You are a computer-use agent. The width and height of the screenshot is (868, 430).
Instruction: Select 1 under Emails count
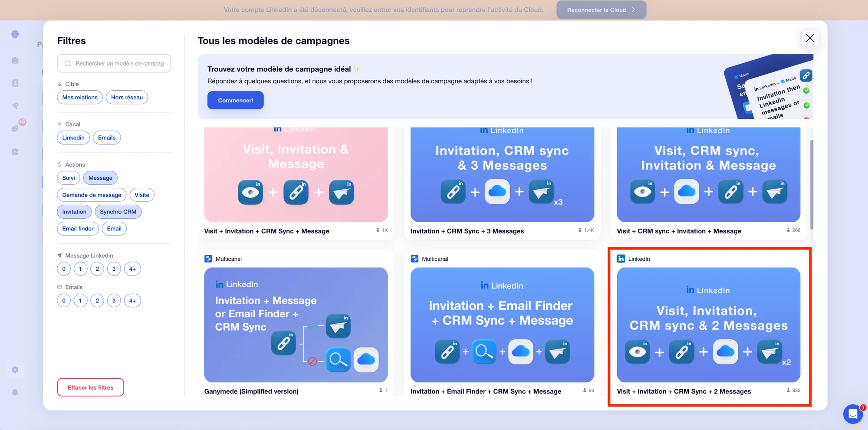pos(80,301)
